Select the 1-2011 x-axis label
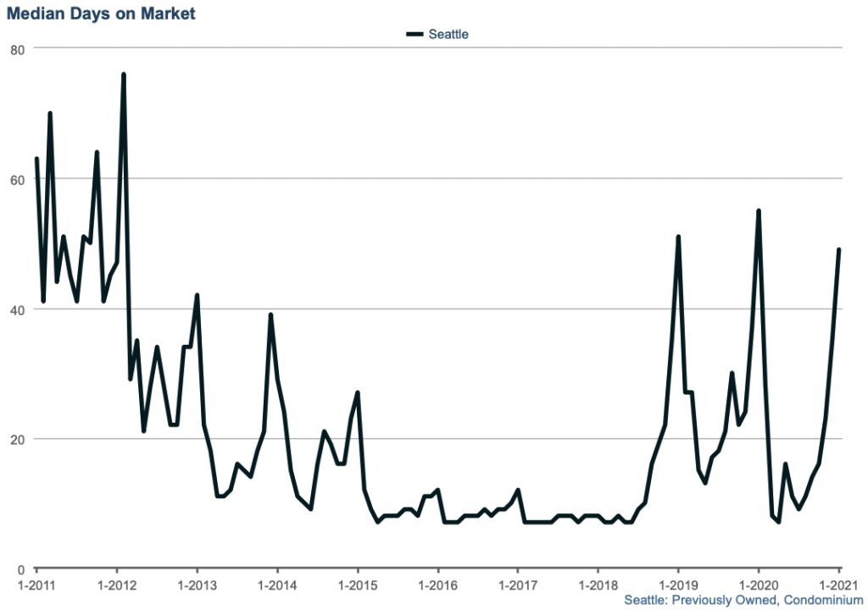This screenshot has height=610, width=868. click(x=36, y=585)
